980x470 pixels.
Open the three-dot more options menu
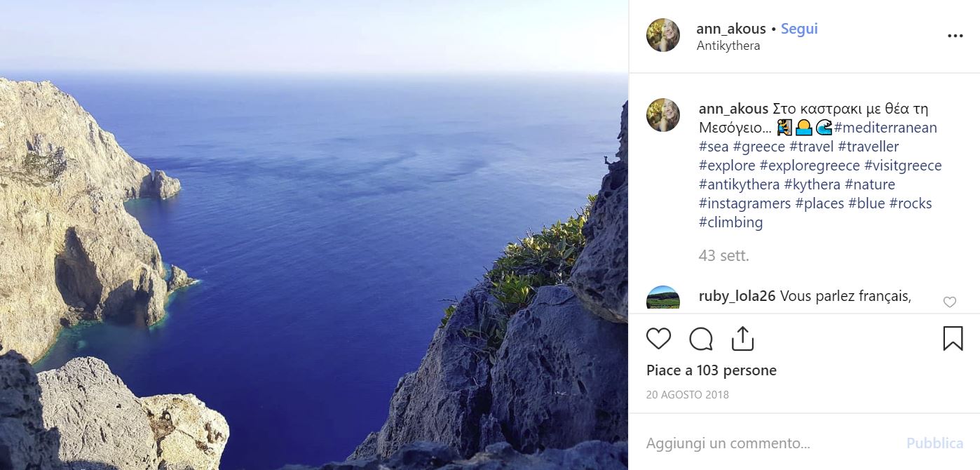tap(955, 36)
